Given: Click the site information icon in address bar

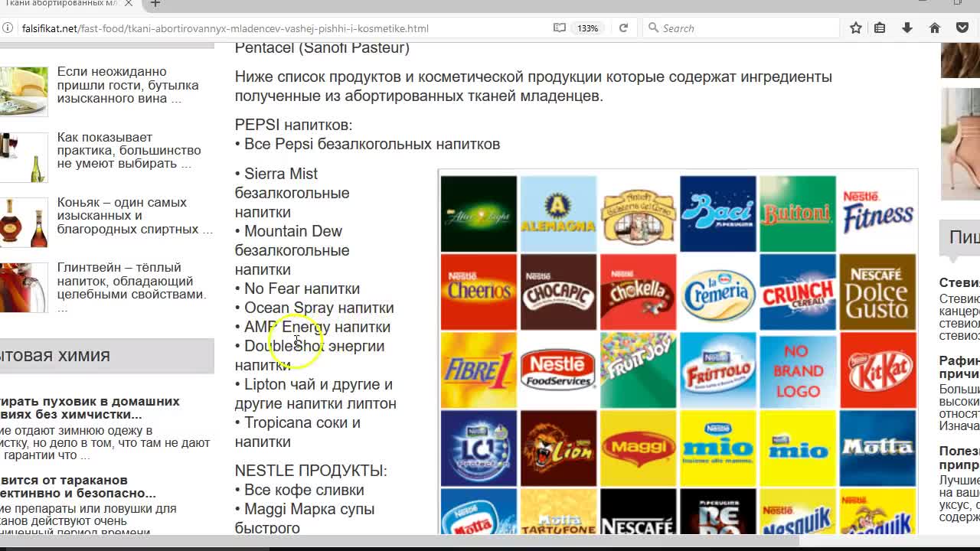Looking at the screenshot, I should [7, 28].
